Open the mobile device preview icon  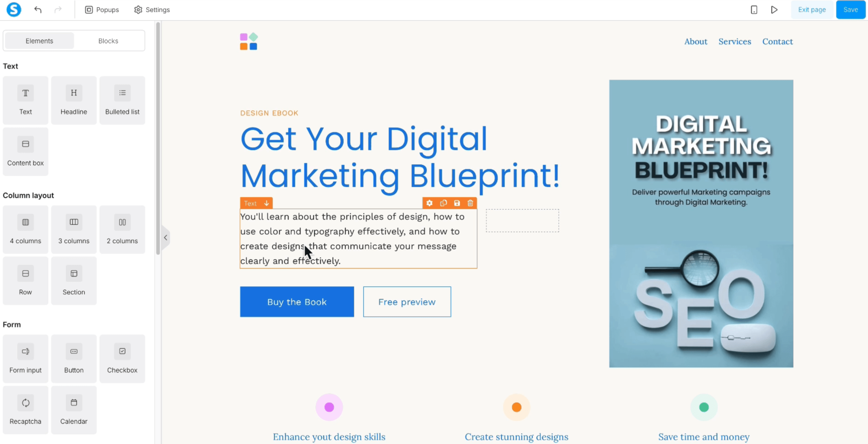(754, 10)
